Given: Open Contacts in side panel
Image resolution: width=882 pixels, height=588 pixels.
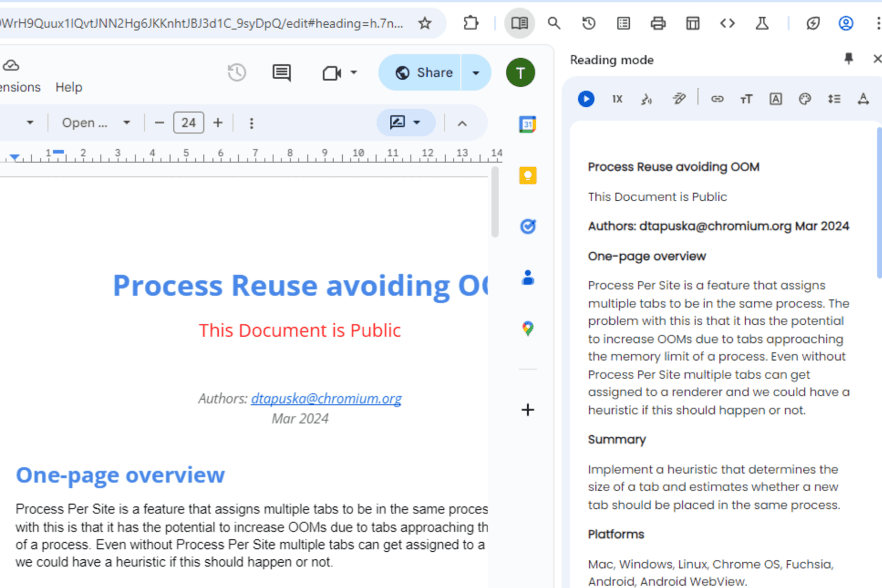Looking at the screenshot, I should 528,277.
